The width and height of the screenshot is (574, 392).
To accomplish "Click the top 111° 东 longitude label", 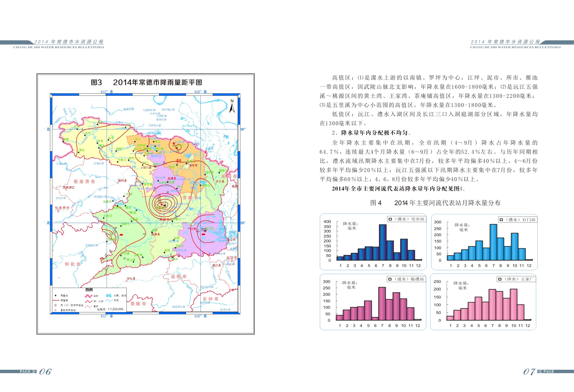I will pos(107,91).
